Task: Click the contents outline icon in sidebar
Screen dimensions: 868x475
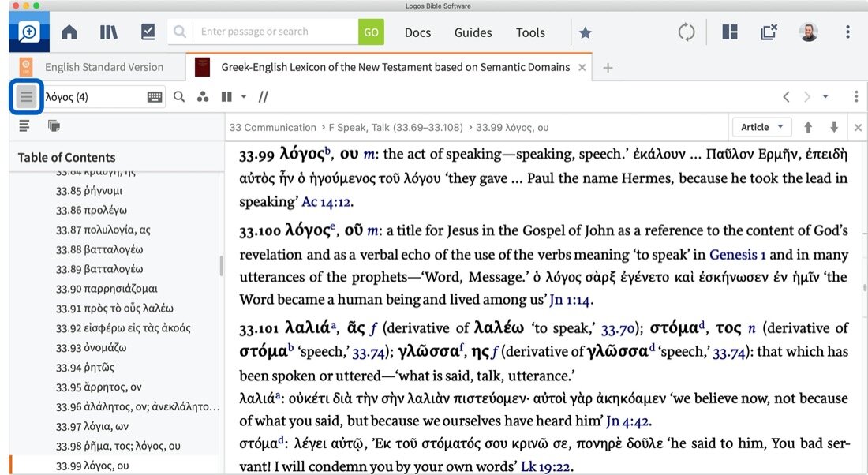Action: click(24, 126)
